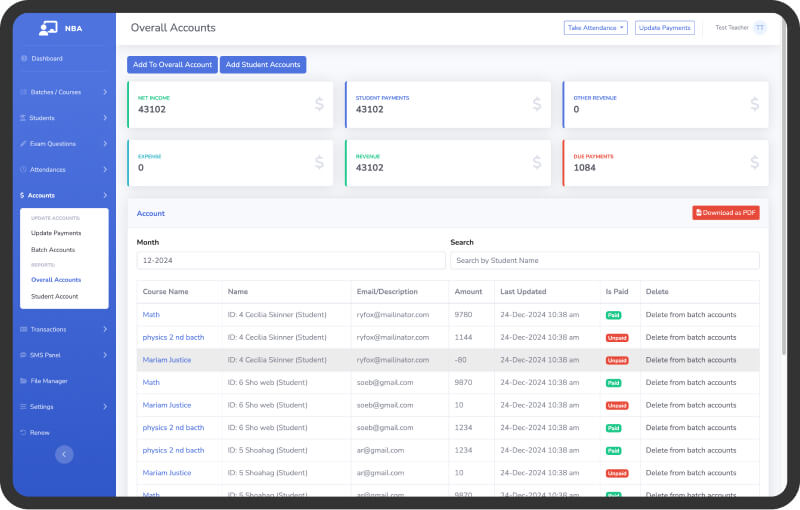This screenshot has height=510, width=800.
Task: Click the NBA logo icon in sidebar
Action: (48, 28)
